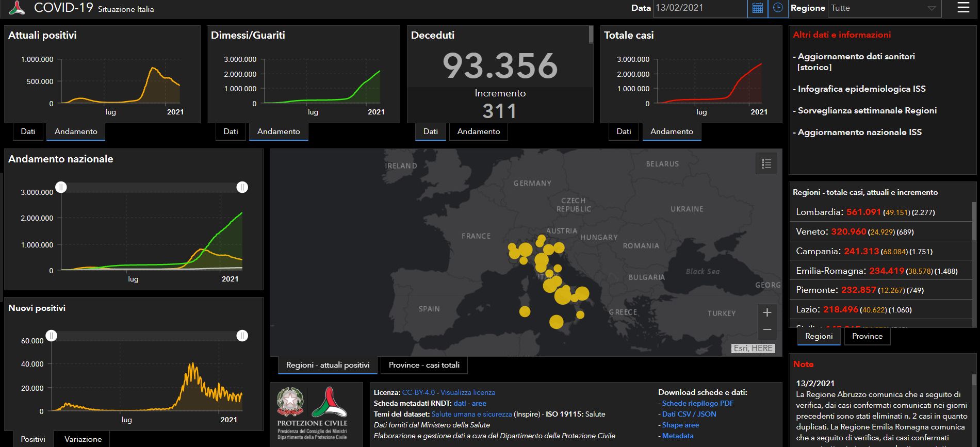Switch Deceduti panel to Andamento view

coord(478,131)
